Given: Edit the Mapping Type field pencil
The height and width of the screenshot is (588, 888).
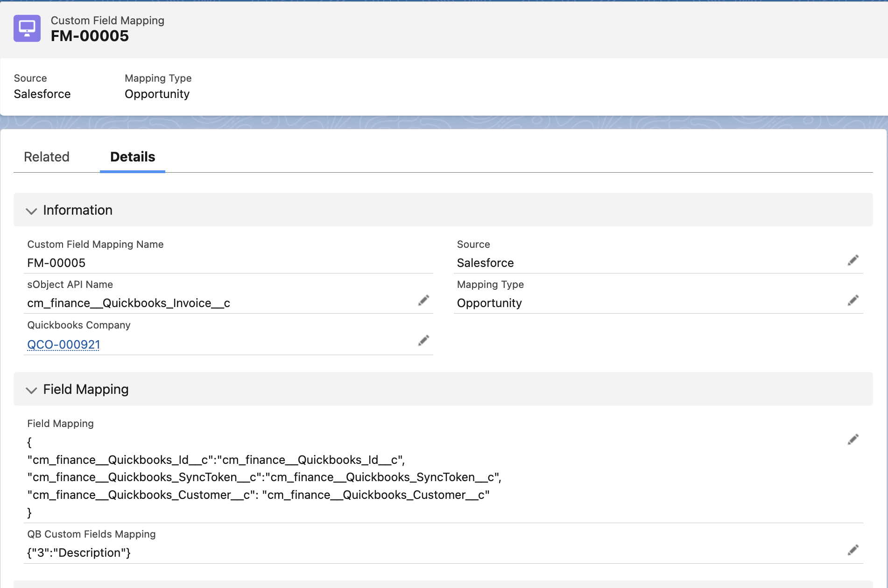Looking at the screenshot, I should [x=853, y=301].
